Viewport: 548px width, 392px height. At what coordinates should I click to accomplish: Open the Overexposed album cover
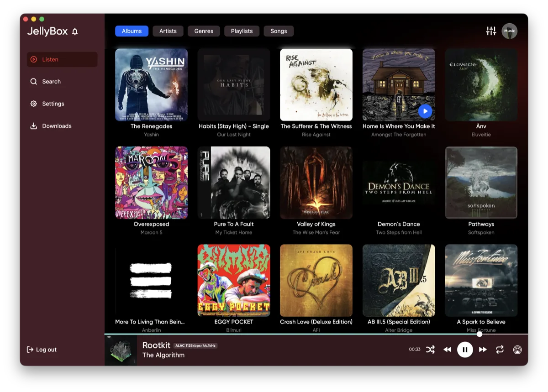pyautogui.click(x=151, y=183)
